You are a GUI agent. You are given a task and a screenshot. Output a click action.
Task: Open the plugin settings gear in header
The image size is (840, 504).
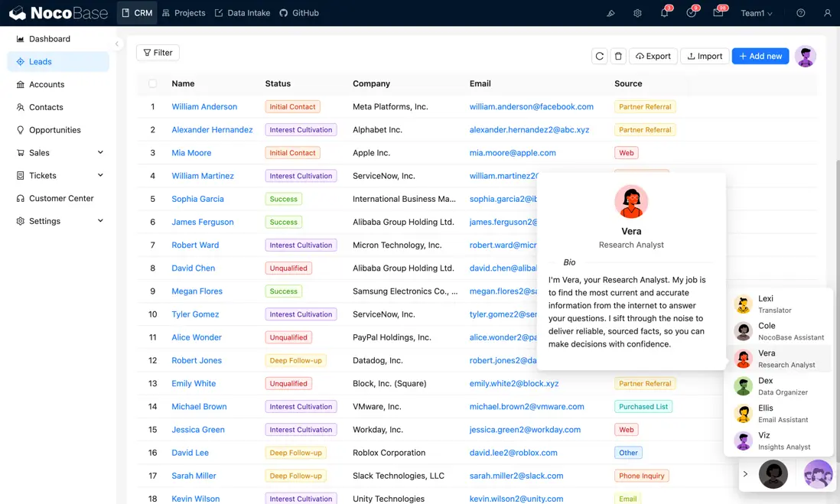click(637, 13)
